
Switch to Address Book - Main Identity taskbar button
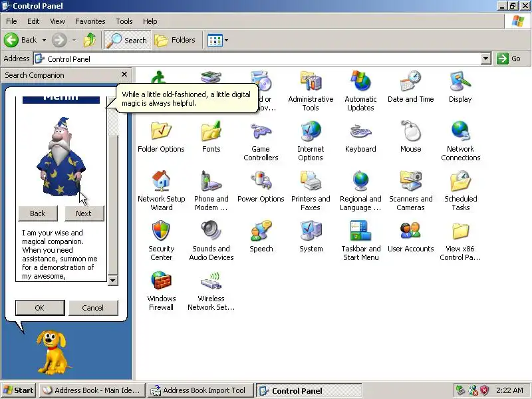[92, 390]
